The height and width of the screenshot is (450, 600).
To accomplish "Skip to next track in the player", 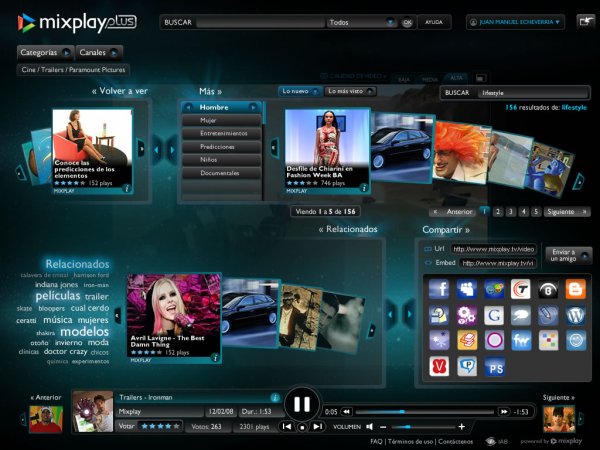I will (x=318, y=426).
